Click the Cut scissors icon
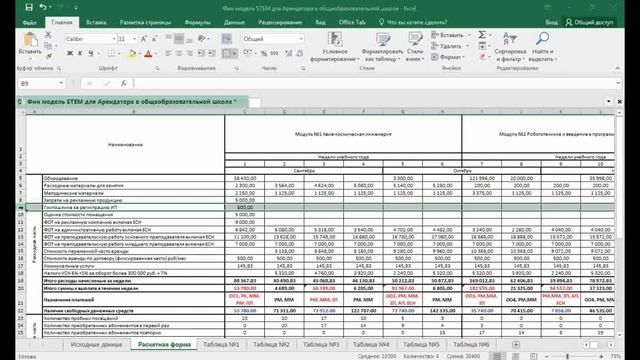Screen dimensions: 640x360 [48, 35]
